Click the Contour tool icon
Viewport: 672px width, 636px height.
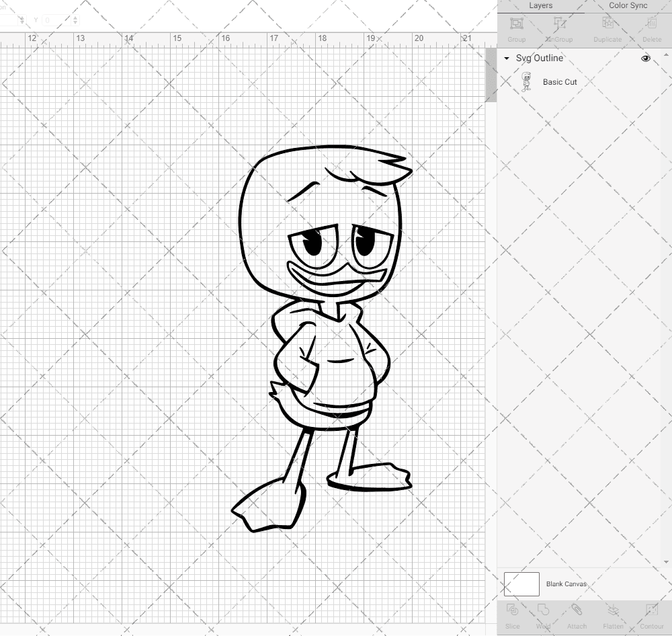651,610
